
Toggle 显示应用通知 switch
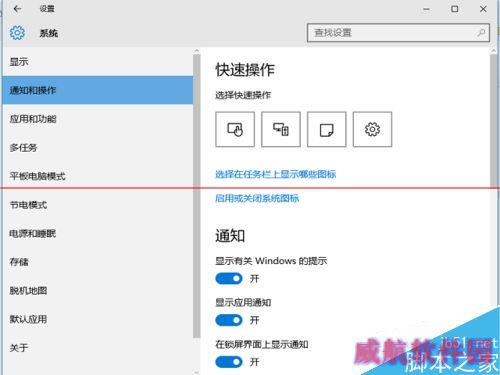229,320
